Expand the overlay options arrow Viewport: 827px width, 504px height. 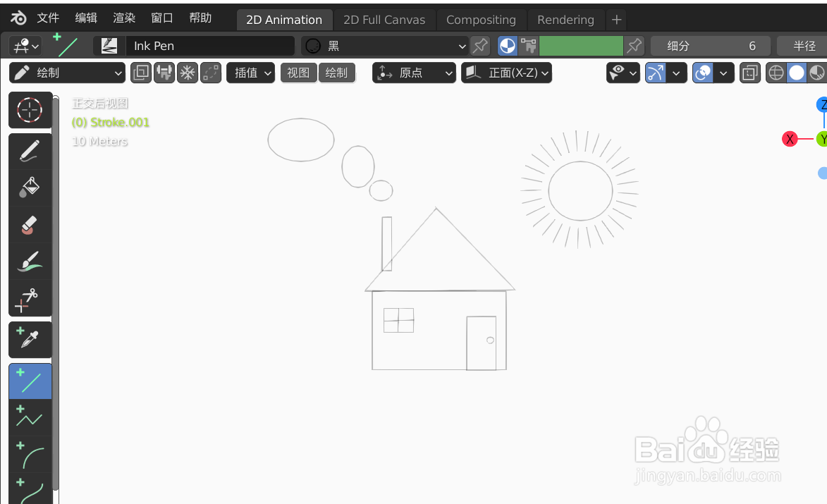(723, 73)
